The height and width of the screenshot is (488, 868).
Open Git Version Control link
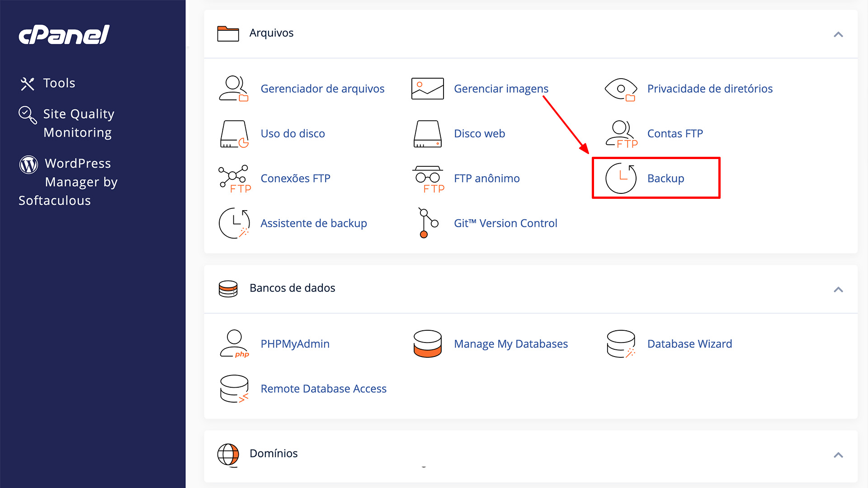(x=505, y=223)
